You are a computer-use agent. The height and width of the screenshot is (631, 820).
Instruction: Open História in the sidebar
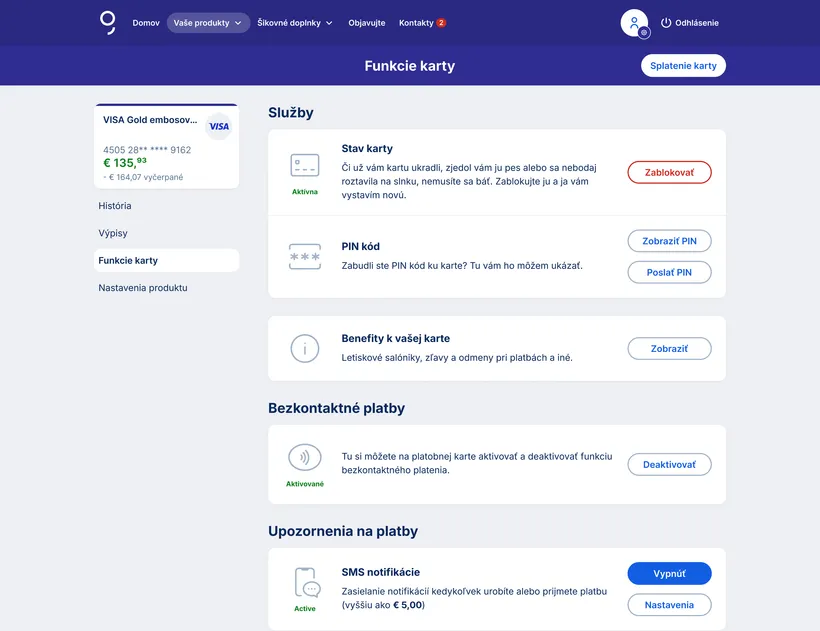[115, 206]
